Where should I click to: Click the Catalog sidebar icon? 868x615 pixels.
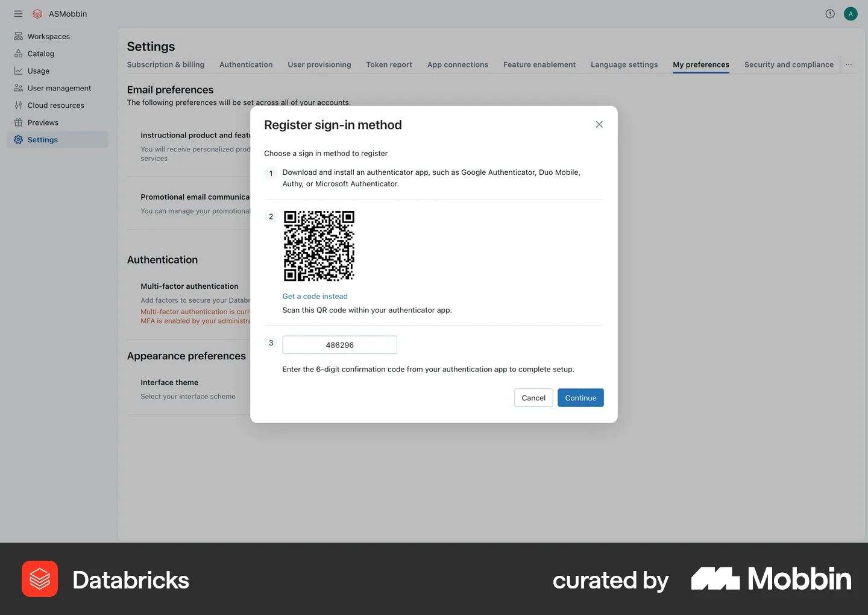click(x=19, y=54)
